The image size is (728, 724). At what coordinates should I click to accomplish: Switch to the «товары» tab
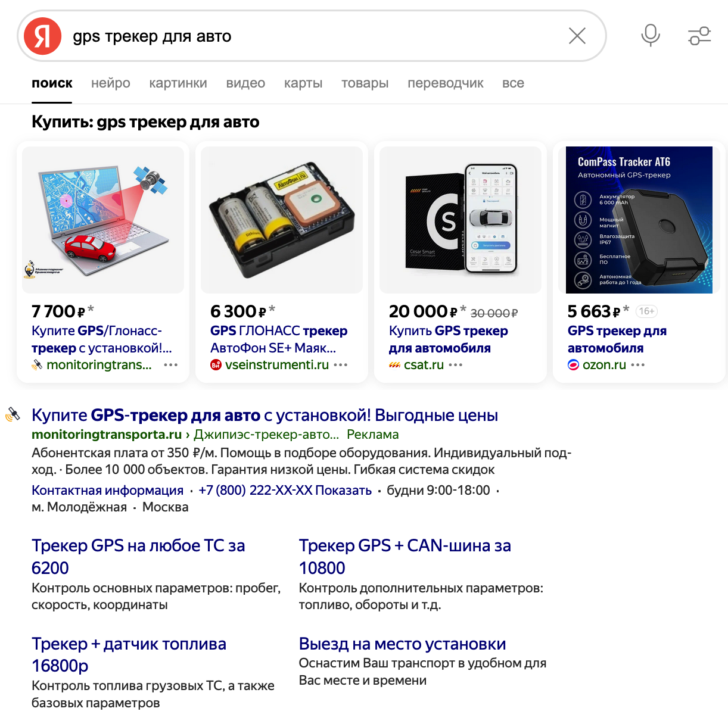[365, 83]
